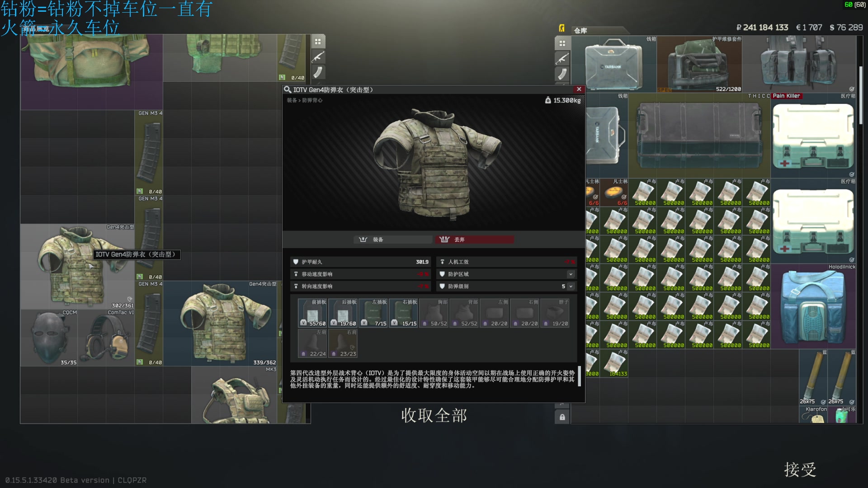Filter stash by weapons rifle icon
The height and width of the screenshot is (488, 868).
click(x=562, y=59)
